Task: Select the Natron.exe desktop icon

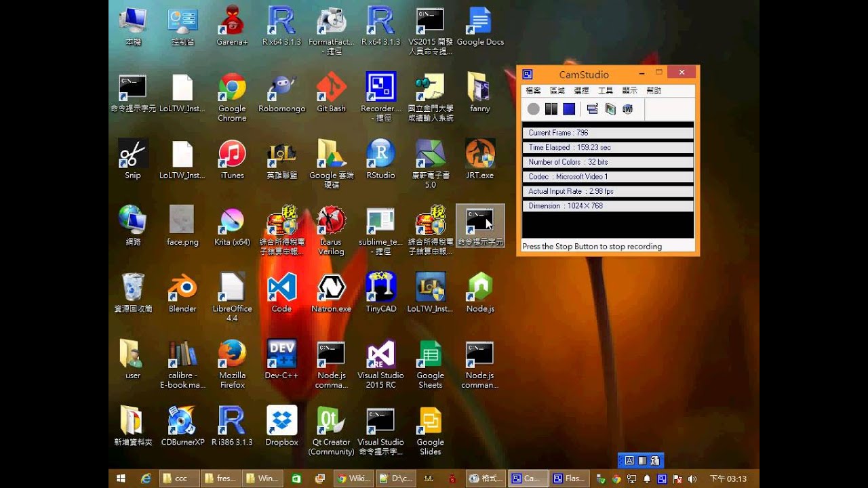Action: pyautogui.click(x=331, y=293)
